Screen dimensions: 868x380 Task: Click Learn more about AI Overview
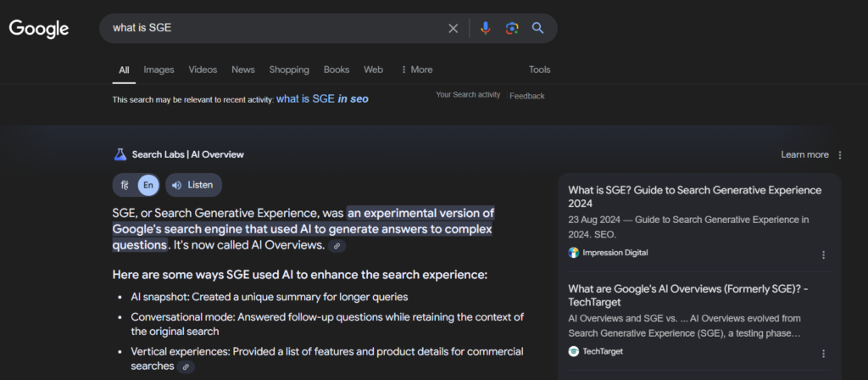click(x=804, y=154)
